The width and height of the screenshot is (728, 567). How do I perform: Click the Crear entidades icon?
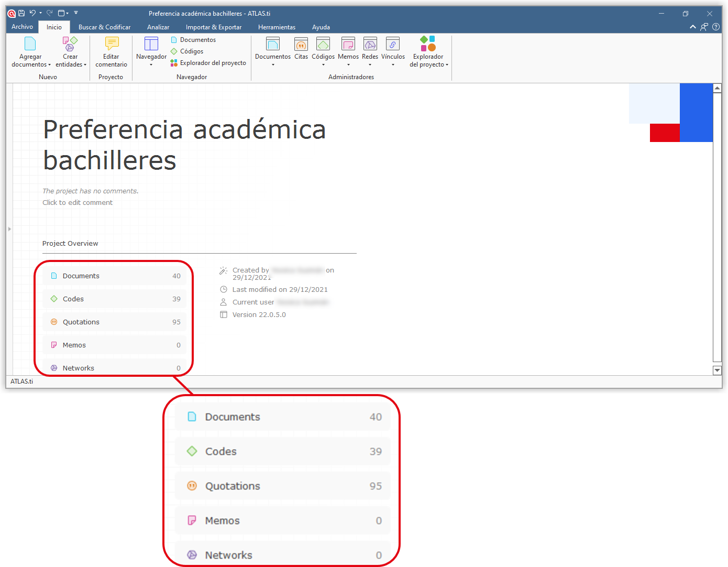point(70,43)
